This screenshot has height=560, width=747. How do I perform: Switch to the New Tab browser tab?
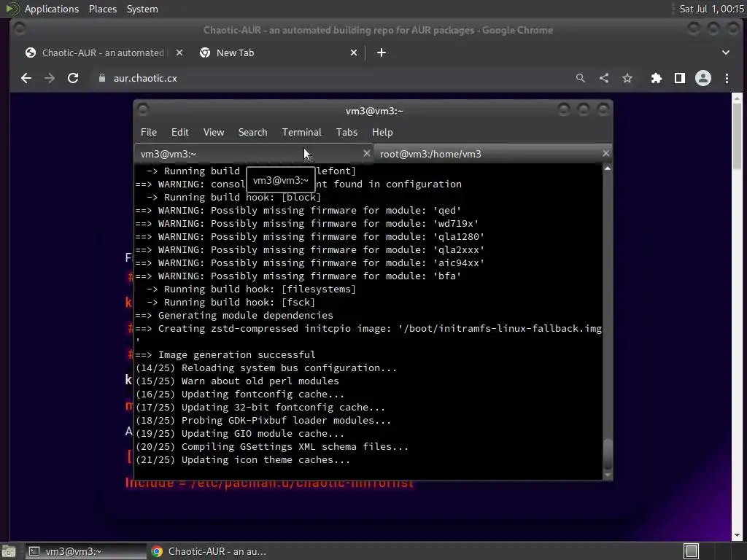click(279, 52)
